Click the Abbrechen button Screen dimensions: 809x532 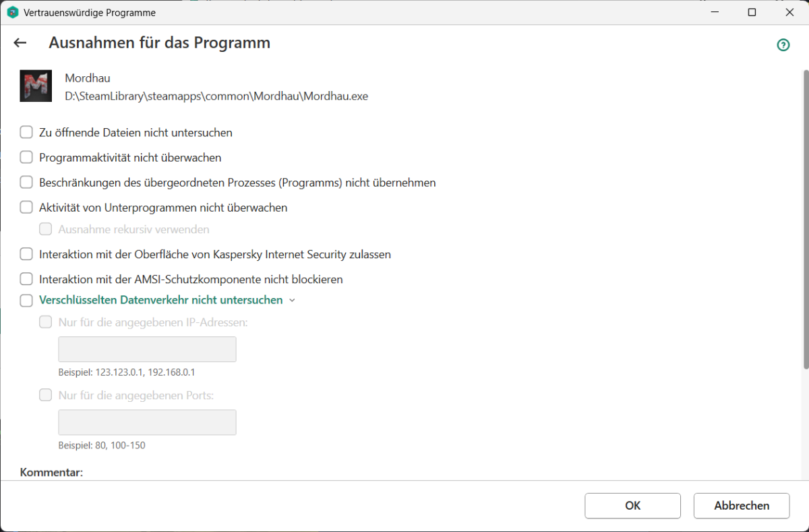click(742, 506)
